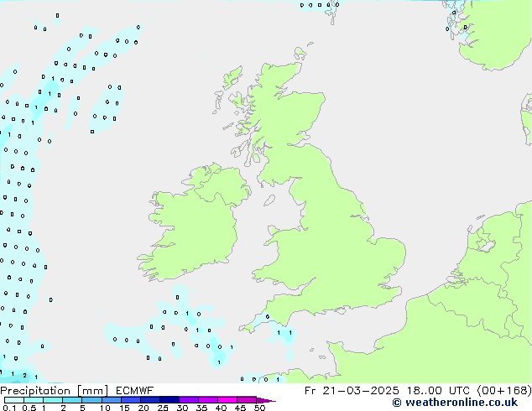This screenshot has width=532, height=411.
Task: Click the '18..00 UTC' time text
Action: (438, 391)
